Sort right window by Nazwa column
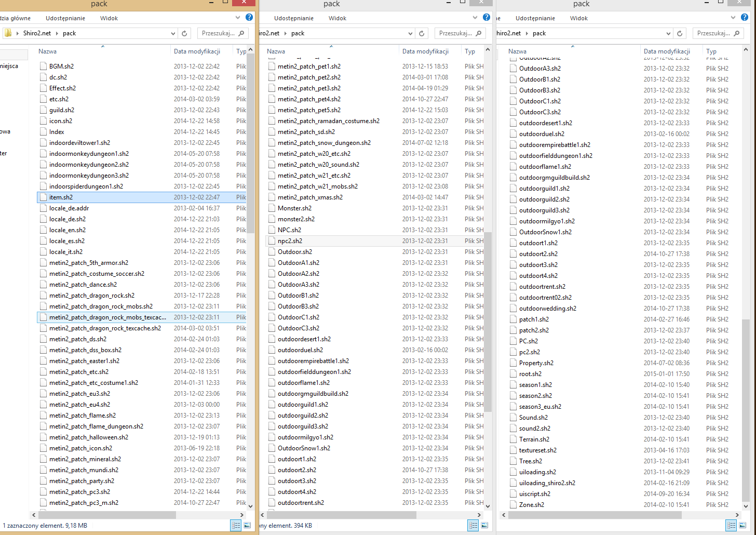 click(573, 51)
